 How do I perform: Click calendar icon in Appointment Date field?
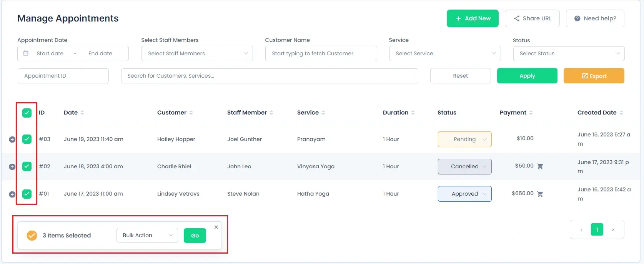pyautogui.click(x=26, y=53)
